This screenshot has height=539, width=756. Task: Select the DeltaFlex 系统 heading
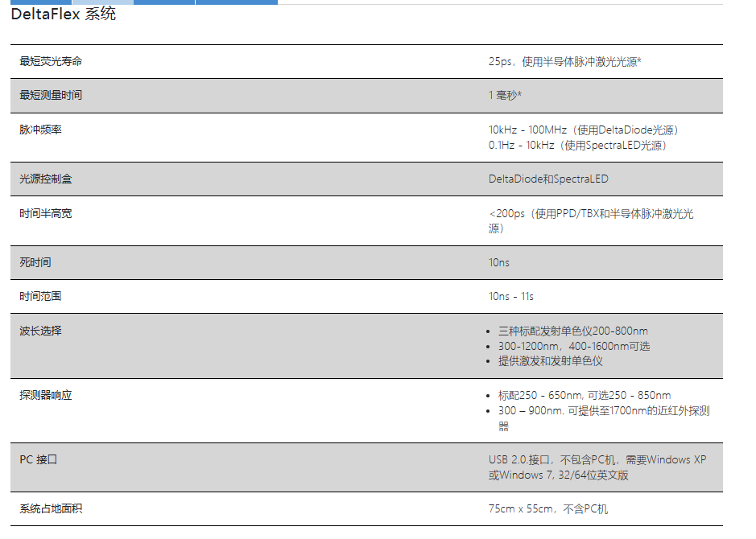(x=63, y=14)
